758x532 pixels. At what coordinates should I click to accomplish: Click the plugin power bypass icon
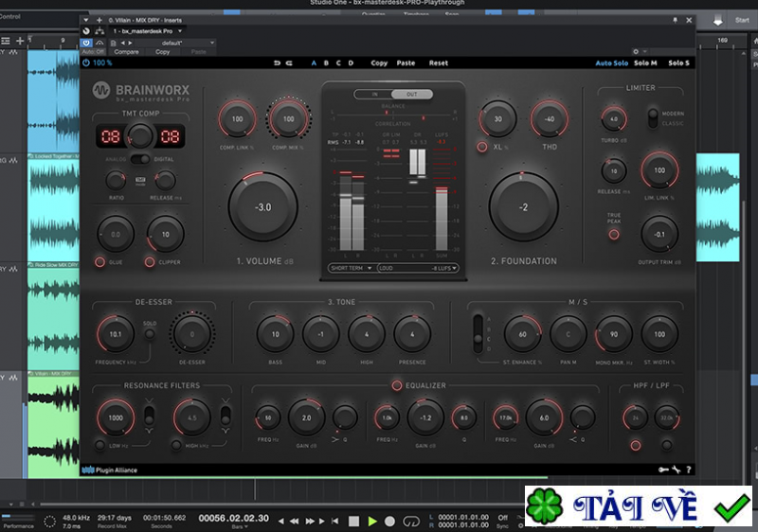(86, 63)
